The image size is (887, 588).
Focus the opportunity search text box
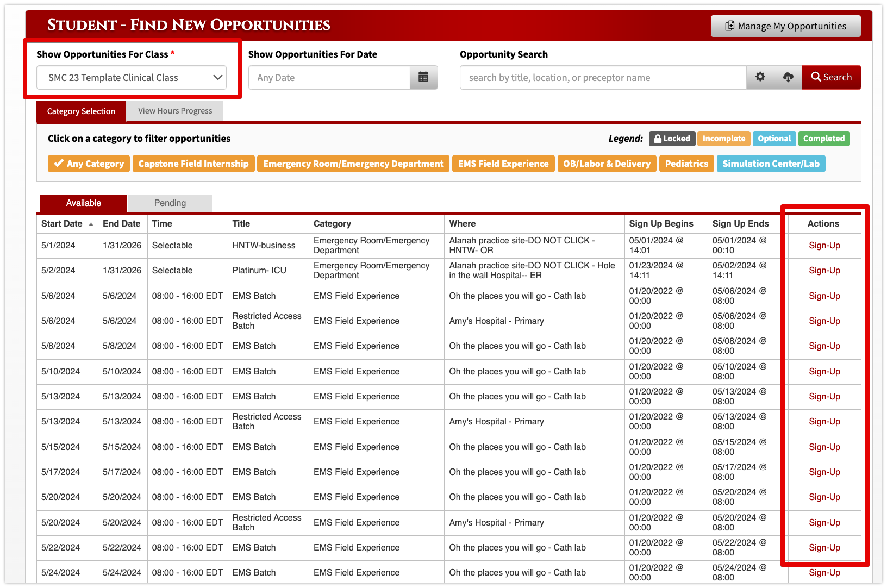(603, 78)
